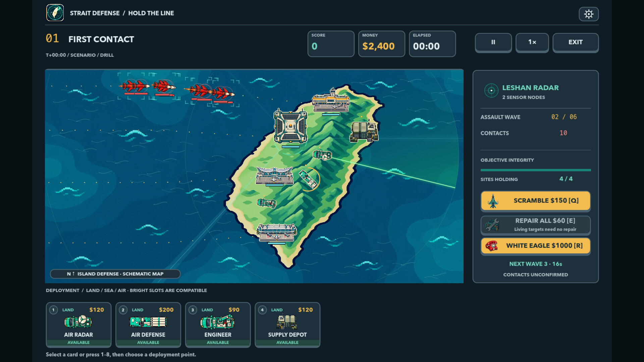Select the Air Defense deployment card

point(148,324)
